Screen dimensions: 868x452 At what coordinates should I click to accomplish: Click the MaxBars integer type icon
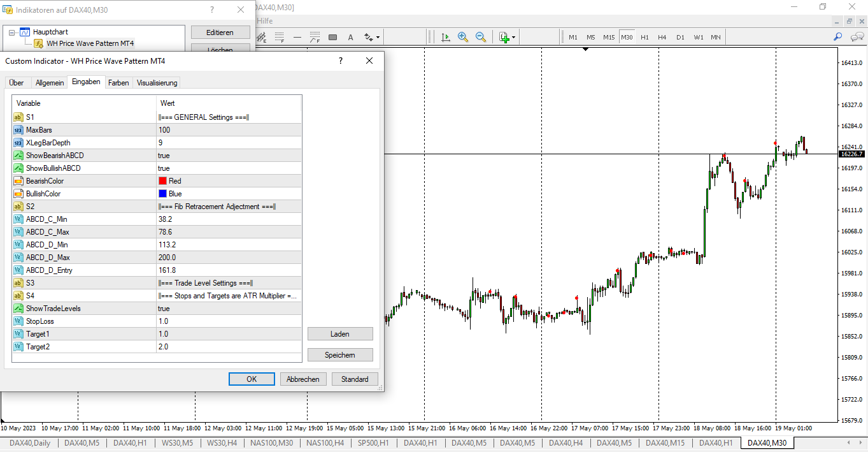[x=18, y=130]
